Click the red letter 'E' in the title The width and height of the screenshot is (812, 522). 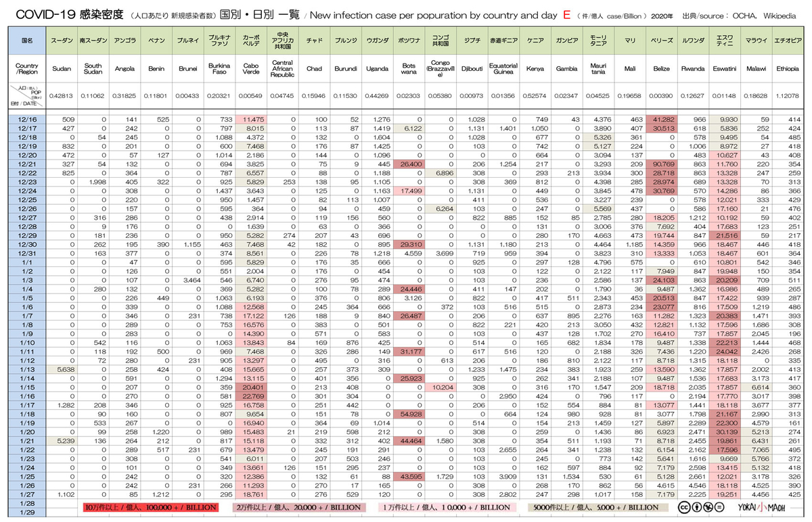(566, 14)
